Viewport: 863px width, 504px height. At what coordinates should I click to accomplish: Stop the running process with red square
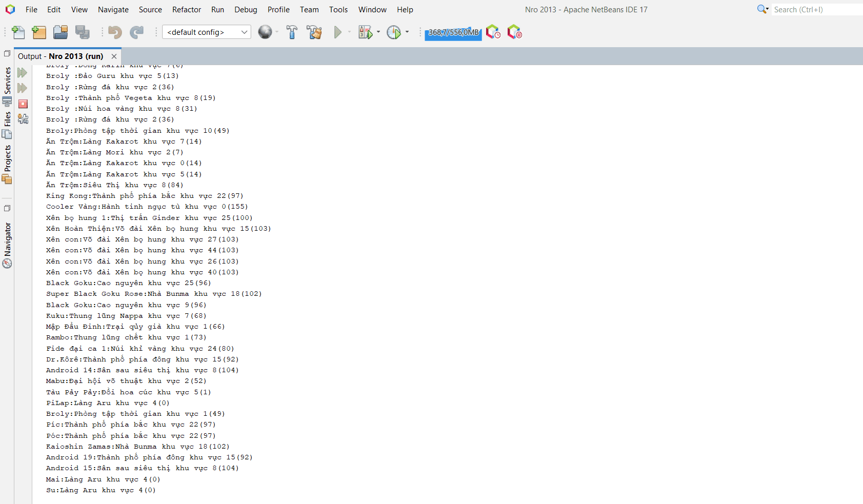click(x=23, y=104)
